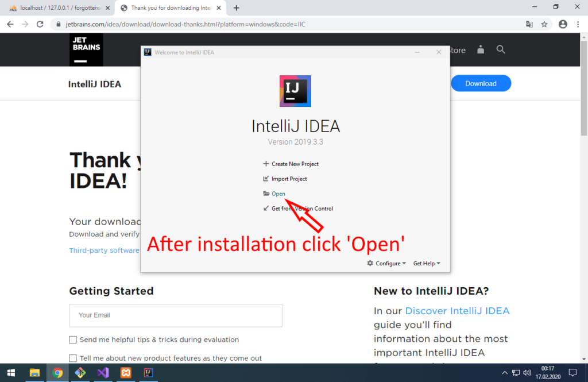588x382 pixels.
Task: Open the Windows Start menu
Action: [11, 373]
